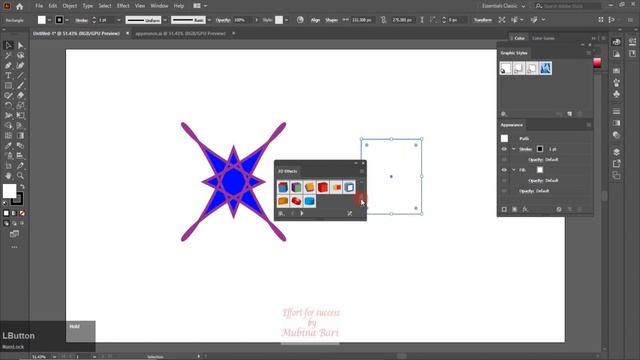
Task: Apply the red cube 3D effect style
Action: point(322,187)
